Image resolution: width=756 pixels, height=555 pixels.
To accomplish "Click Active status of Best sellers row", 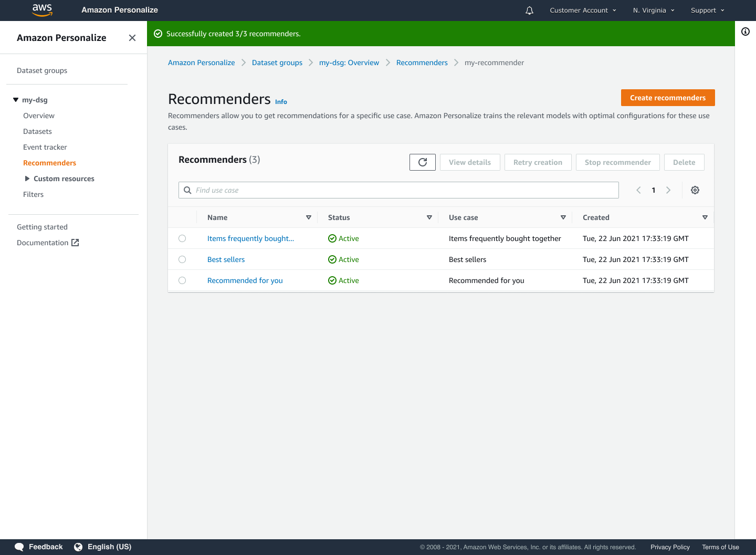I will click(x=343, y=259).
